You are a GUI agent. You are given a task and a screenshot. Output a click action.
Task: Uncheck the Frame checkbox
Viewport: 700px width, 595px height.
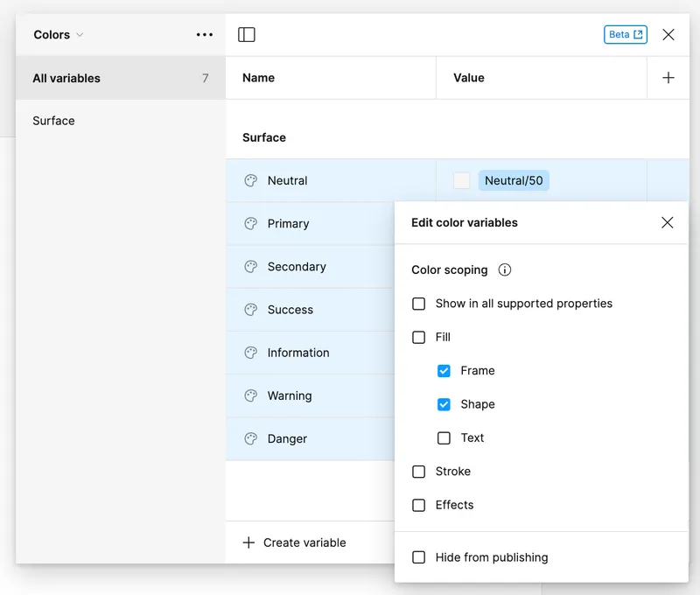coord(444,371)
